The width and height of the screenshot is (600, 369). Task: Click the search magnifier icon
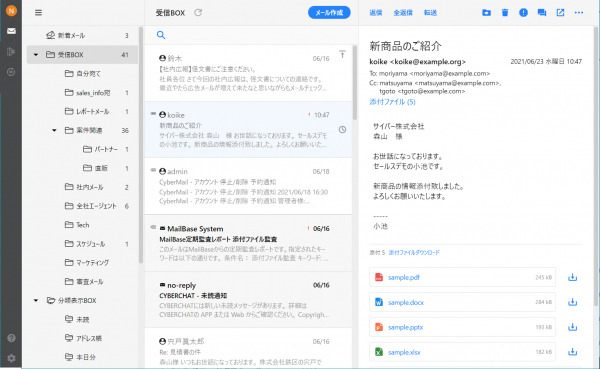click(x=161, y=35)
